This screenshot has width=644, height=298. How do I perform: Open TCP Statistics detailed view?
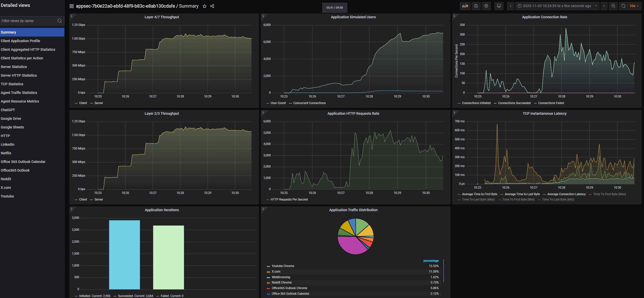12,84
